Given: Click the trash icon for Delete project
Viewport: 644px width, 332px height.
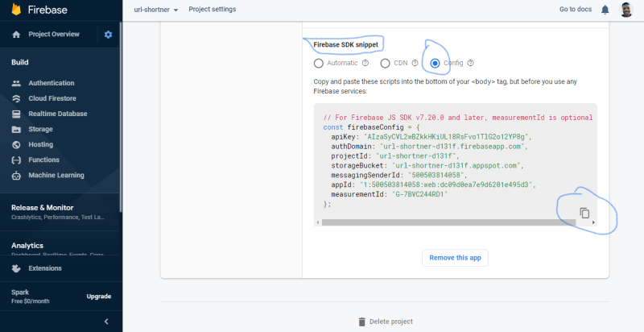Looking at the screenshot, I should pyautogui.click(x=361, y=322).
